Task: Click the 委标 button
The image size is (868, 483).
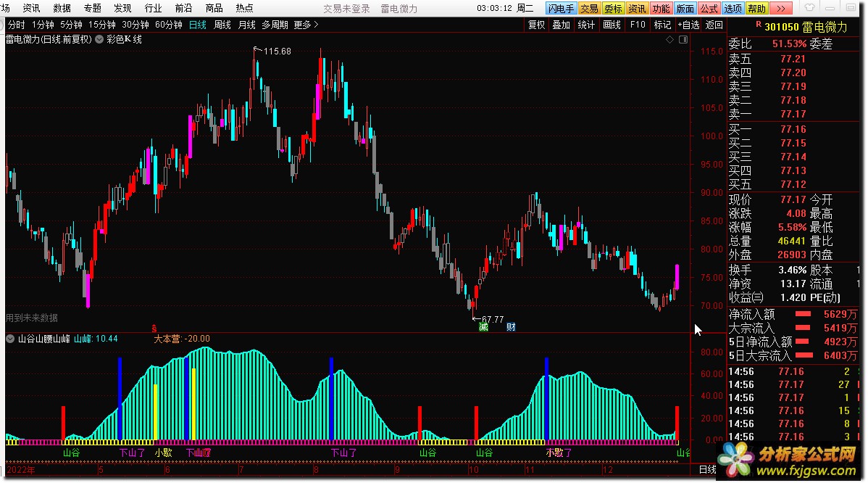Action: [x=614, y=8]
